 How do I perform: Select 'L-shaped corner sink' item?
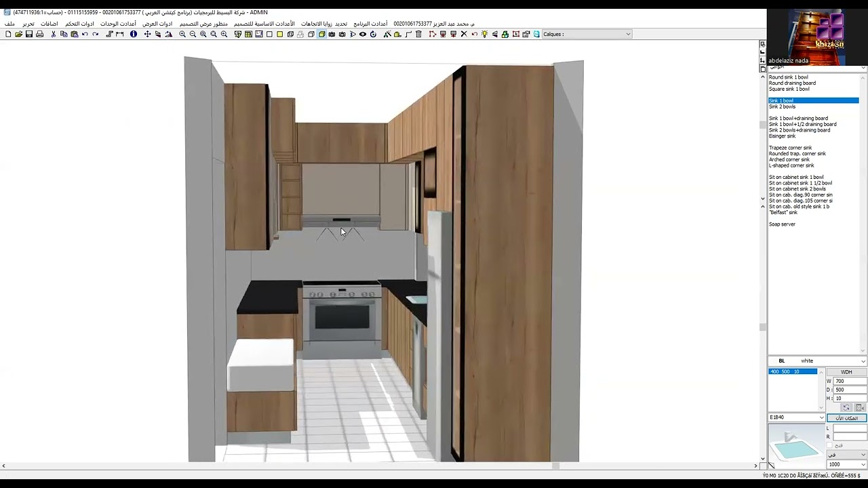pyautogui.click(x=791, y=165)
